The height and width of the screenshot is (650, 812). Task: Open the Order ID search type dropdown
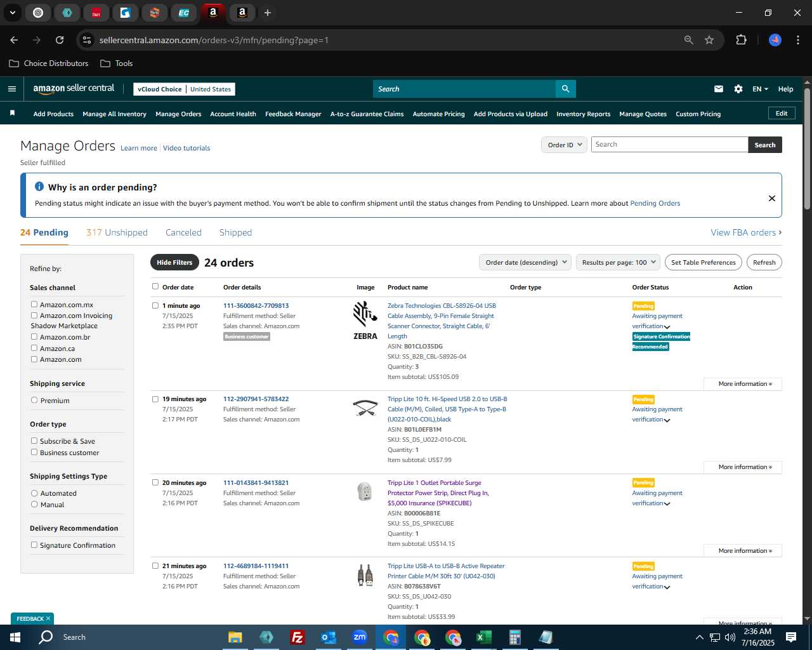[564, 145]
